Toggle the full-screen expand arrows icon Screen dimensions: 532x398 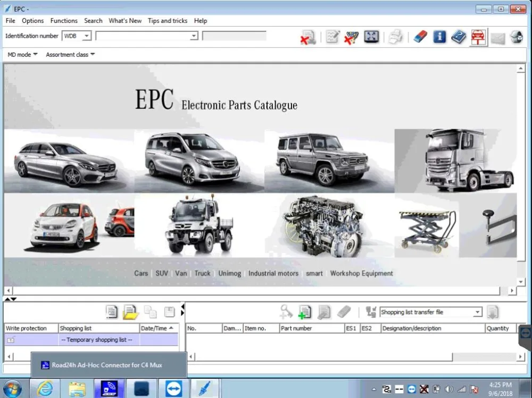point(371,37)
